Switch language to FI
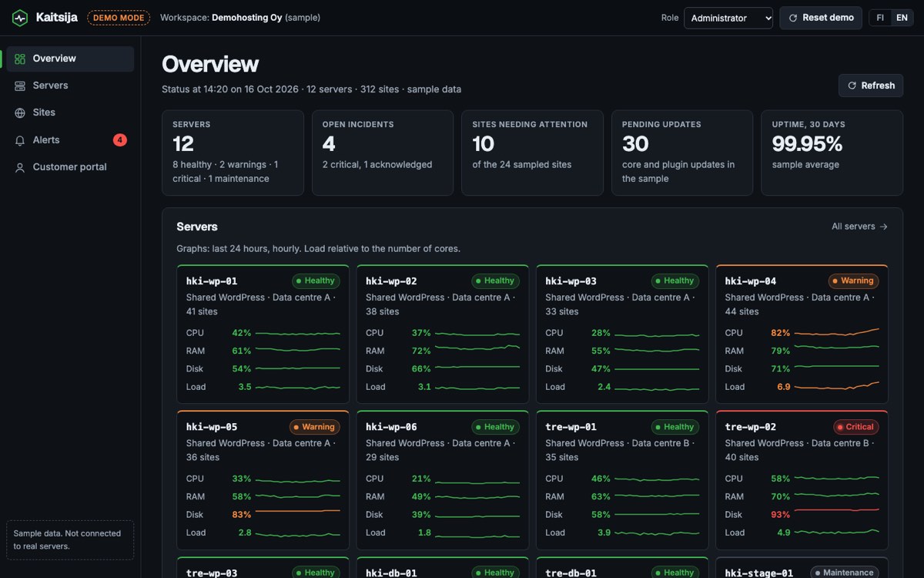Image resolution: width=924 pixels, height=578 pixels. (880, 18)
